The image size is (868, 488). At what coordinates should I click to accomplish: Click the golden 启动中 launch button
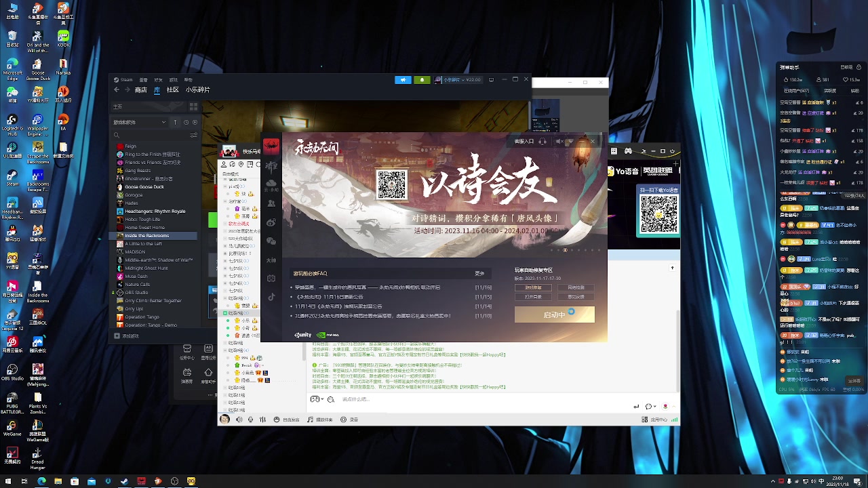tap(555, 314)
